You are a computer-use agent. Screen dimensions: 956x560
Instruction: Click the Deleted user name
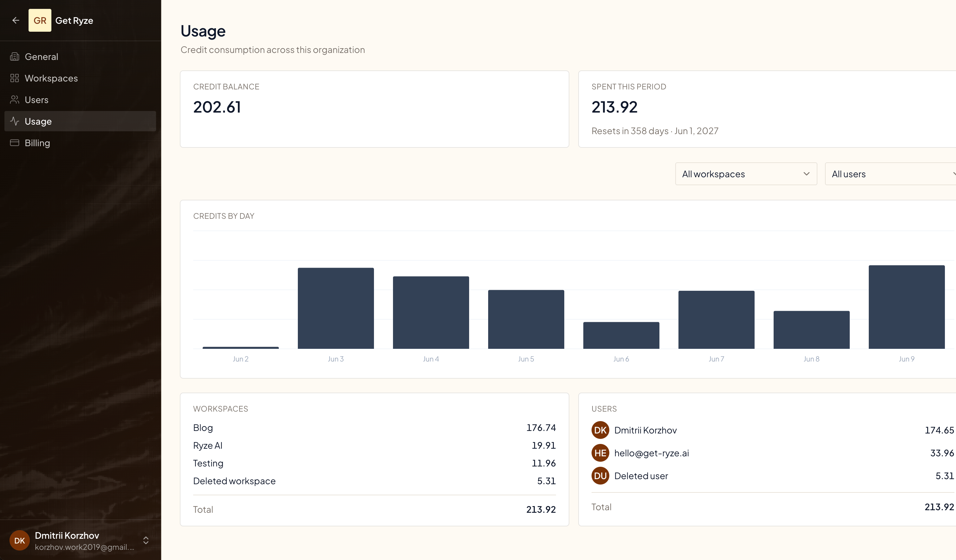point(641,476)
